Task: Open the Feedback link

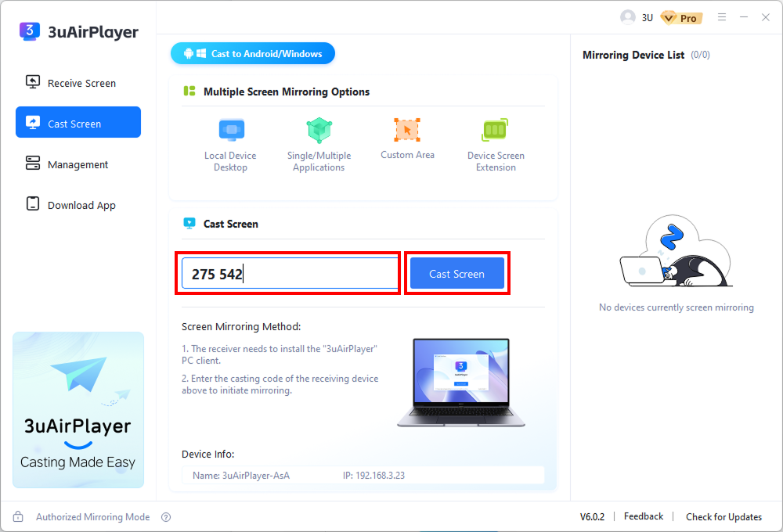Action: coord(643,516)
